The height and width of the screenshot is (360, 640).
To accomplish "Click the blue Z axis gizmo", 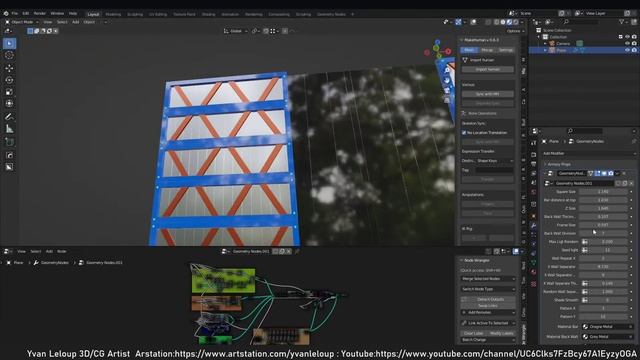I will click(x=438, y=42).
